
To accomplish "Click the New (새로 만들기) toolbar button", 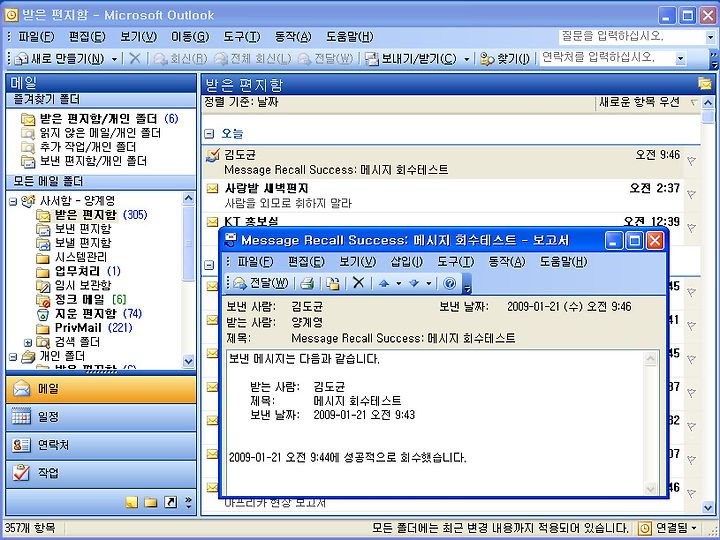I will 59,58.
